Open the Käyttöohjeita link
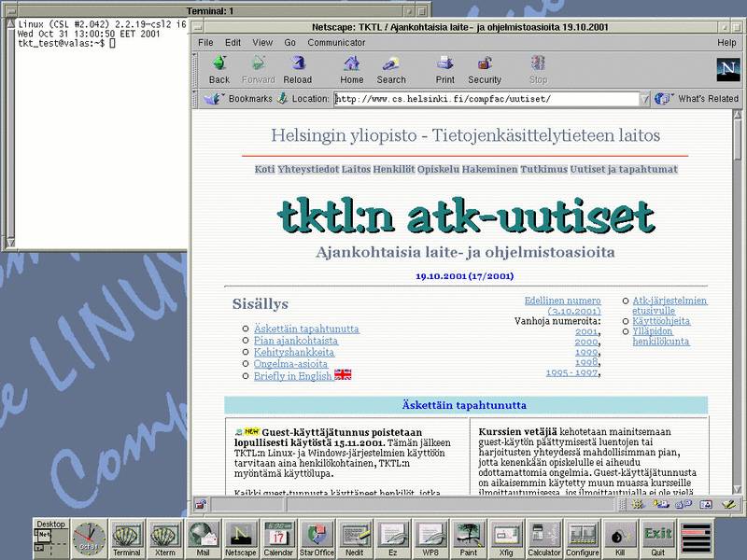 tap(661, 321)
